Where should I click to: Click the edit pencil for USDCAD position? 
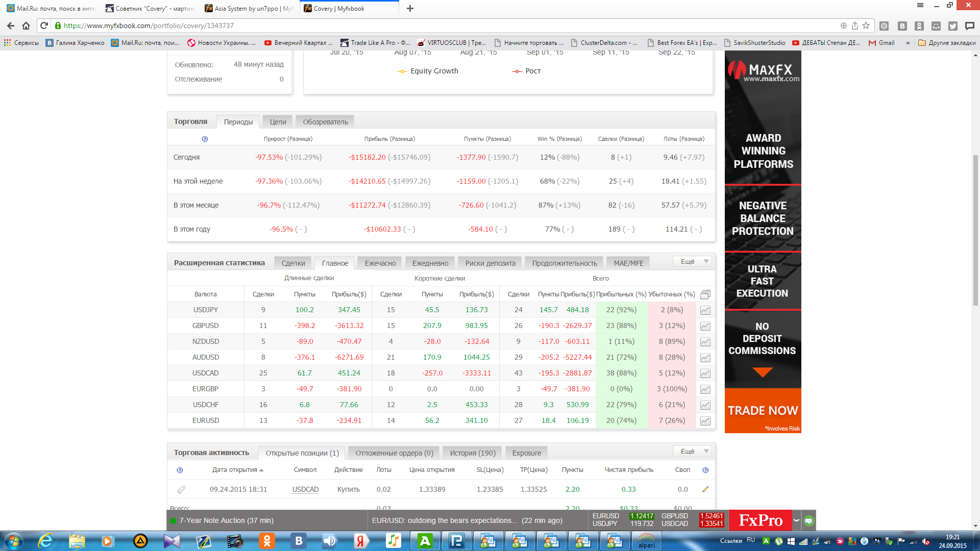coord(705,489)
